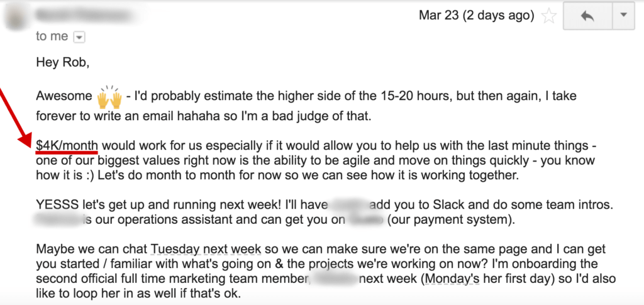Click the blurred payment system name
This screenshot has width=644, height=305.
point(367,221)
